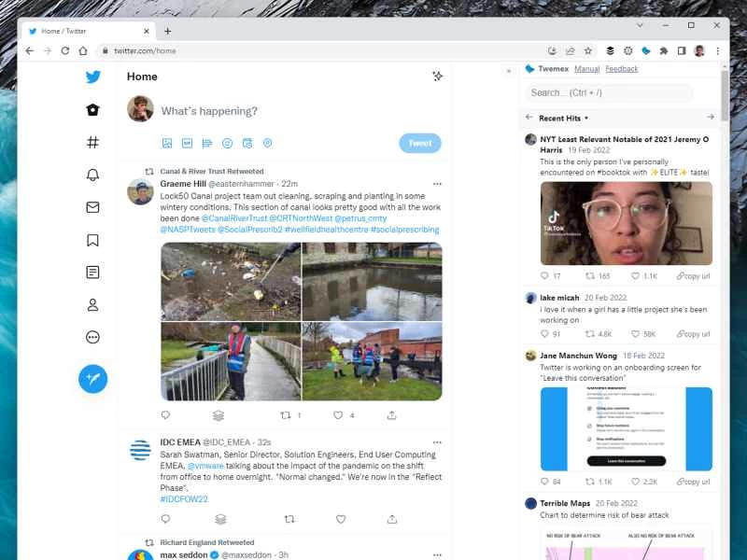Bookmark this page with the star icon
The image size is (747, 560).
[x=588, y=50]
